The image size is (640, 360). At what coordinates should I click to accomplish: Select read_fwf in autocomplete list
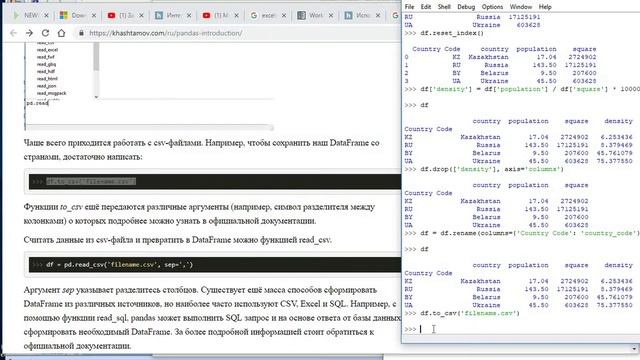pyautogui.click(x=45, y=57)
